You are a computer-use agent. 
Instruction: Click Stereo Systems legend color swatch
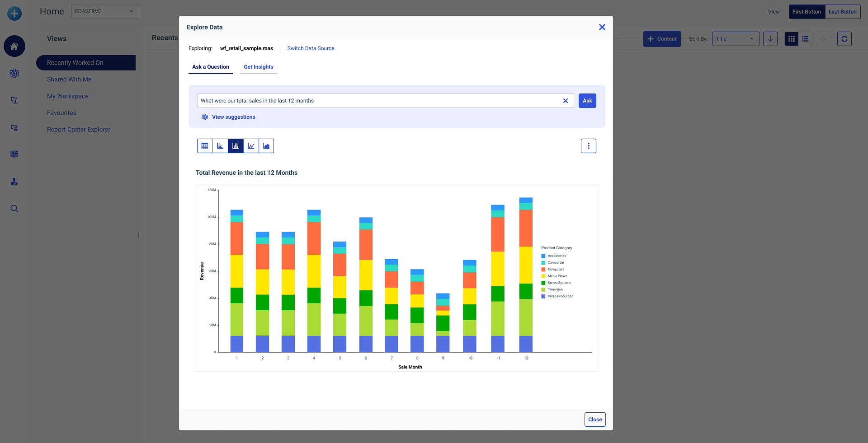point(543,283)
